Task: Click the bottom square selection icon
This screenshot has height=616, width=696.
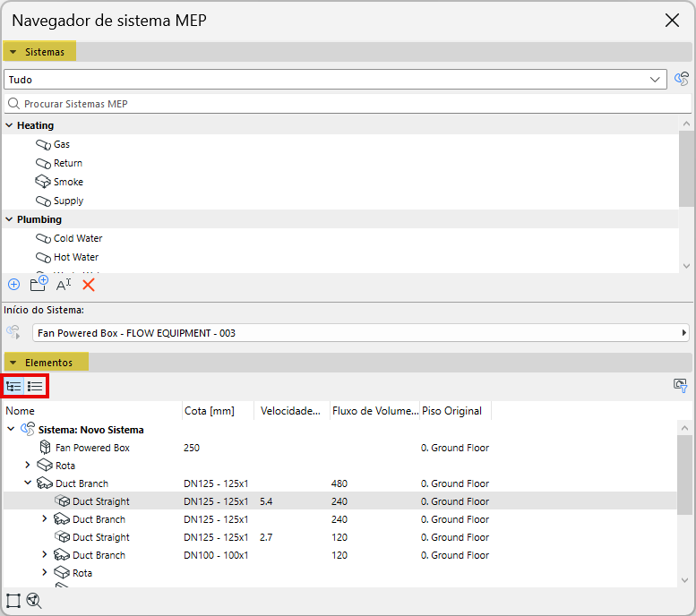Action: [x=13, y=601]
